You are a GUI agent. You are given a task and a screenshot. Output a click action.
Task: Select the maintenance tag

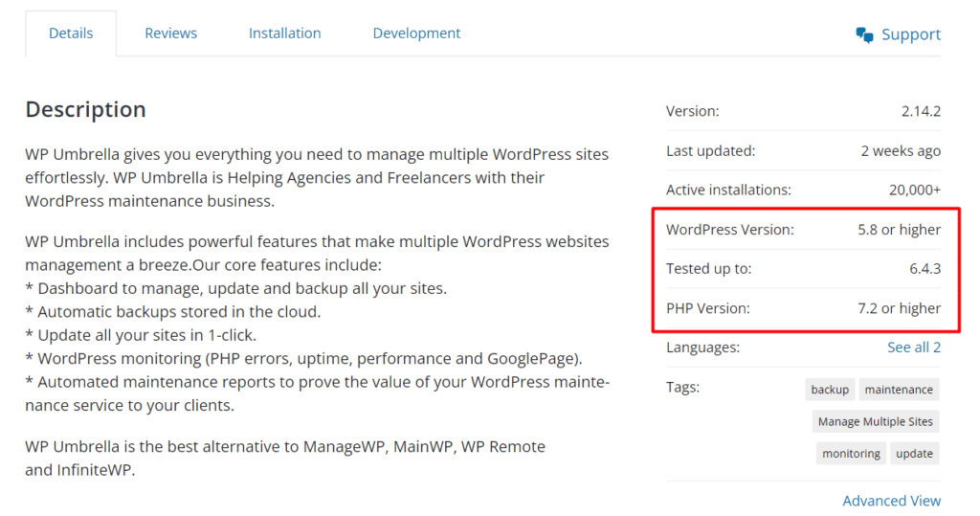tap(899, 389)
